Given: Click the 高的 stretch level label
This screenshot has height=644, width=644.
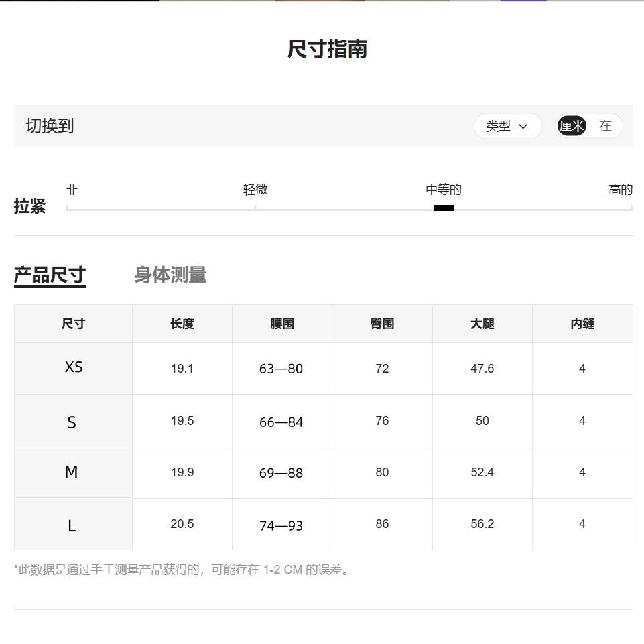Looking at the screenshot, I should [x=620, y=190].
